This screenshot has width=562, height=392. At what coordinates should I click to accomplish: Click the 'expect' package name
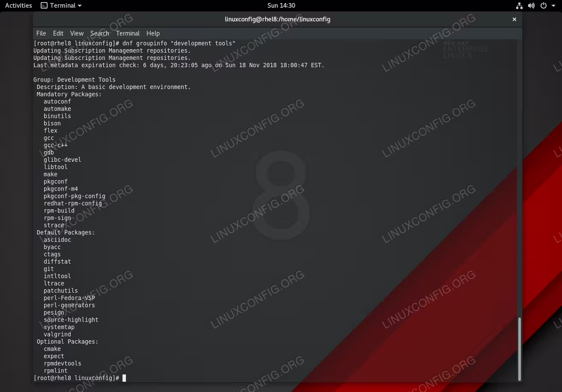click(54, 356)
